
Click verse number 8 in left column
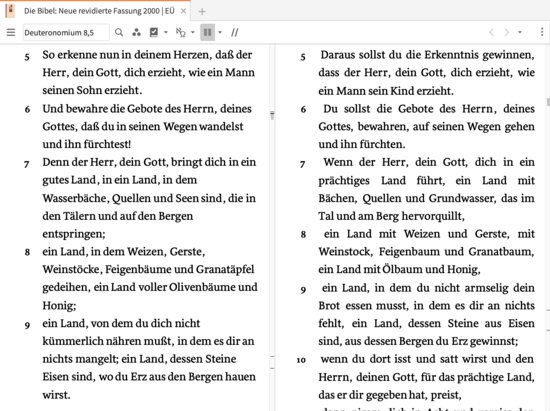pos(27,252)
